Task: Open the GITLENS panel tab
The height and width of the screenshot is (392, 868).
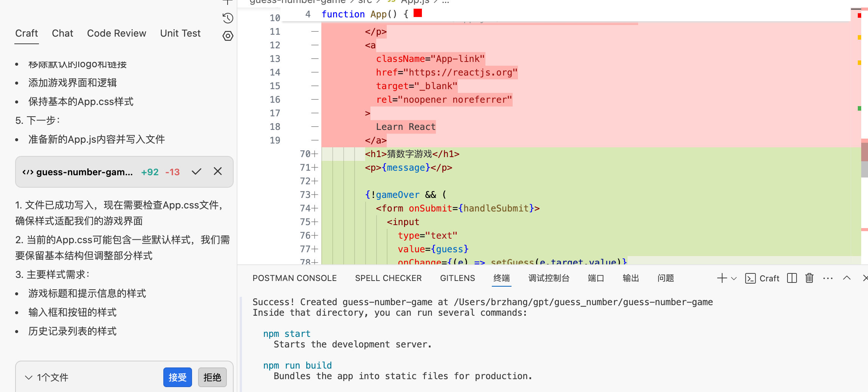Action: [x=457, y=278]
